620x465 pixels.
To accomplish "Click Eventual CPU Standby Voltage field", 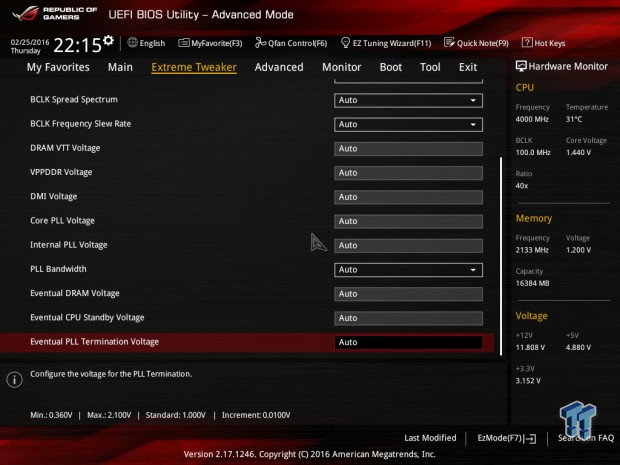I will point(408,318).
